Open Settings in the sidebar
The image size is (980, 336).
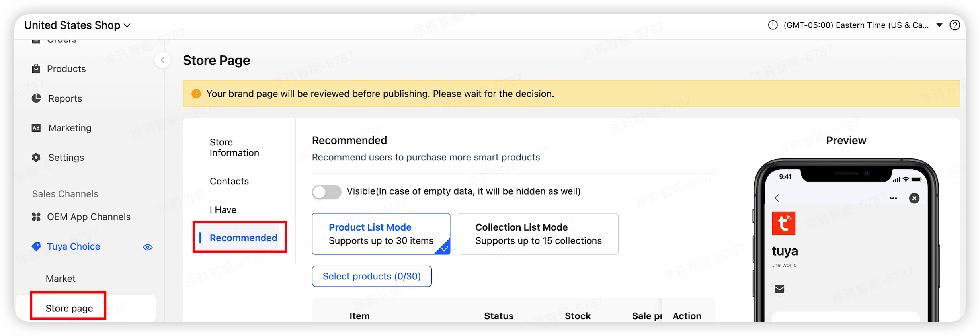pos(66,158)
